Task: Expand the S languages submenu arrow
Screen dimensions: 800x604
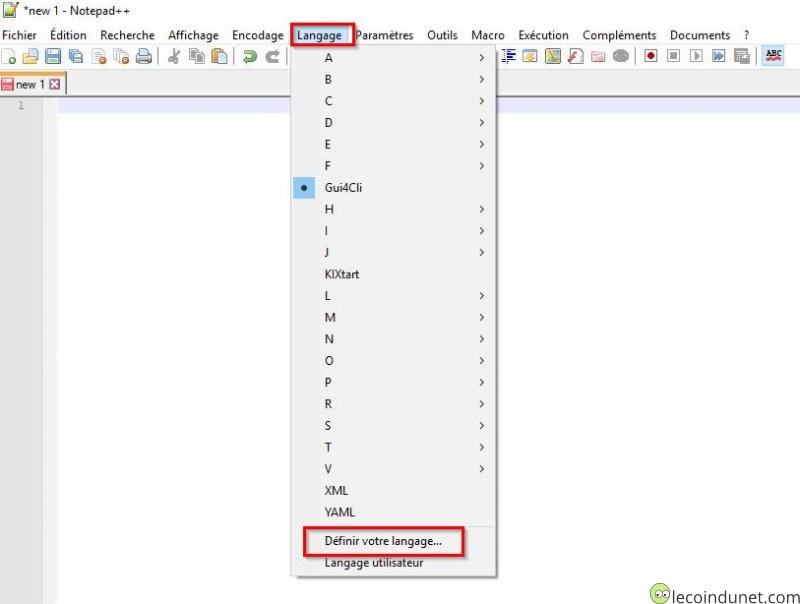Action: (x=481, y=425)
